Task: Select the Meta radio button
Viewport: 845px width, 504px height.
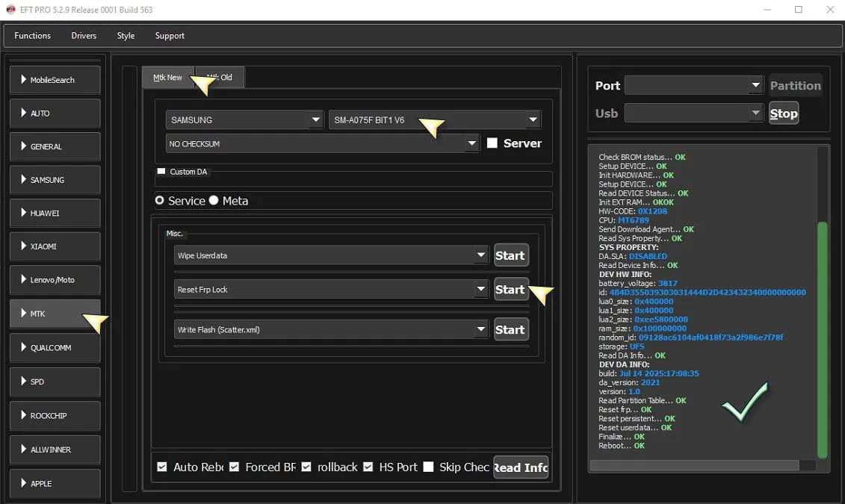Action: pyautogui.click(x=214, y=200)
